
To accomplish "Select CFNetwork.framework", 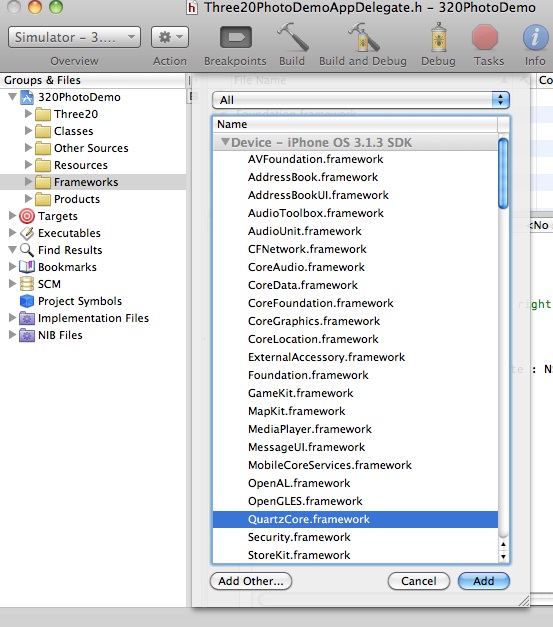I will [x=307, y=249].
